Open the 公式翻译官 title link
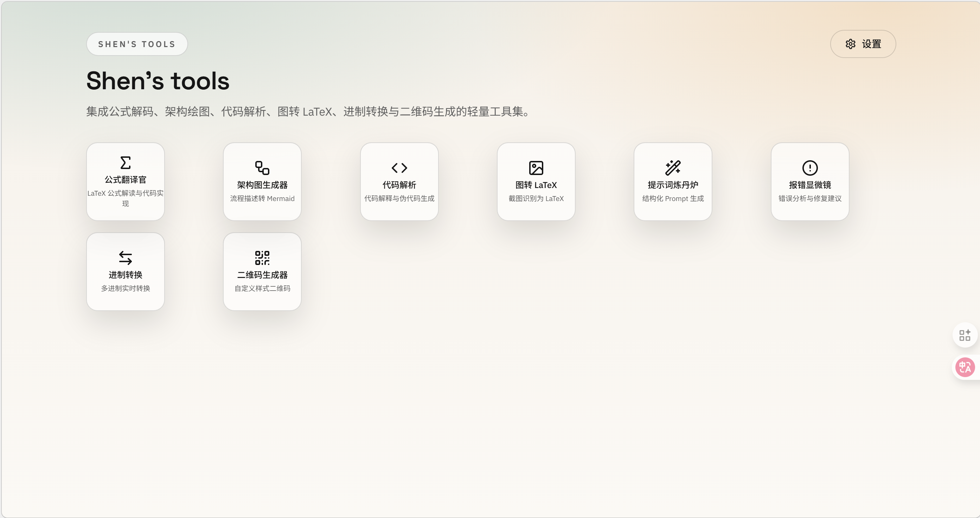Screen dimensions: 980x518 pyautogui.click(x=126, y=180)
